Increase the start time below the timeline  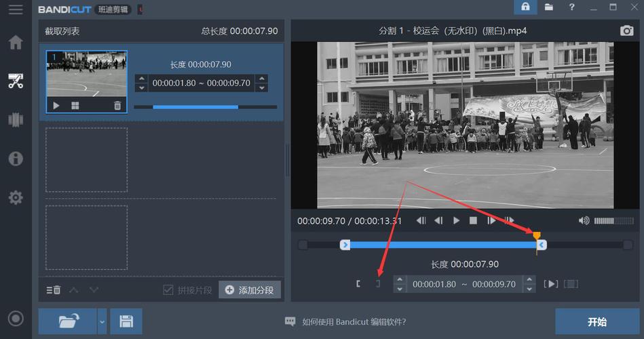pos(400,279)
